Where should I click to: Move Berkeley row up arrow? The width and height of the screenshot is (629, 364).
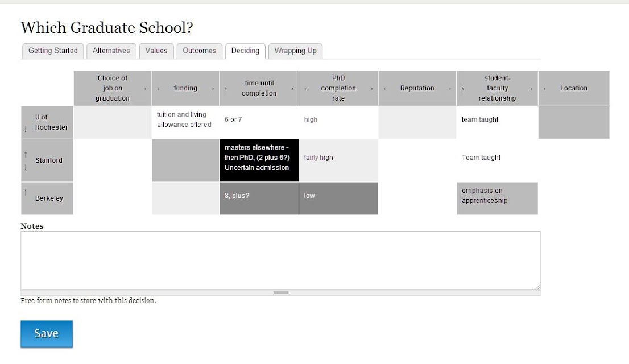coord(26,192)
